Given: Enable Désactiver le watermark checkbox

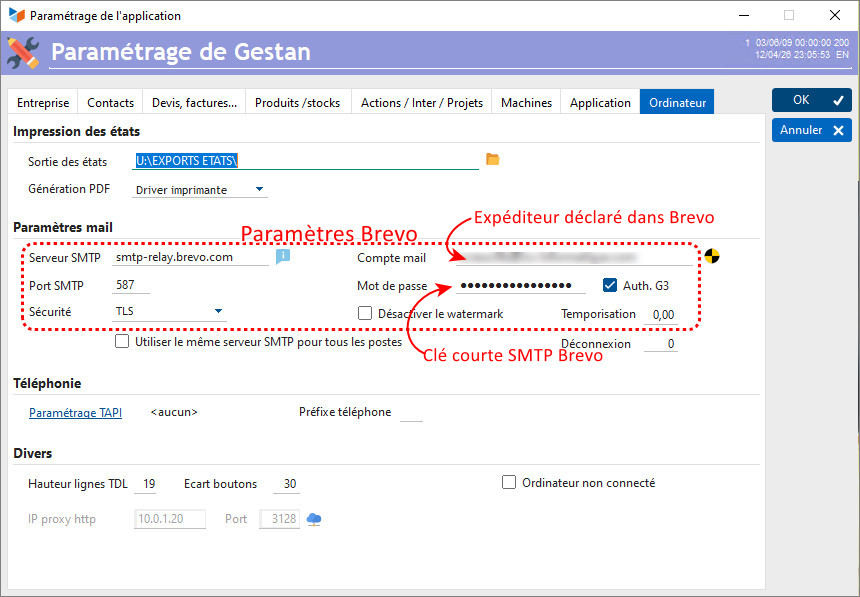Looking at the screenshot, I should 365,313.
